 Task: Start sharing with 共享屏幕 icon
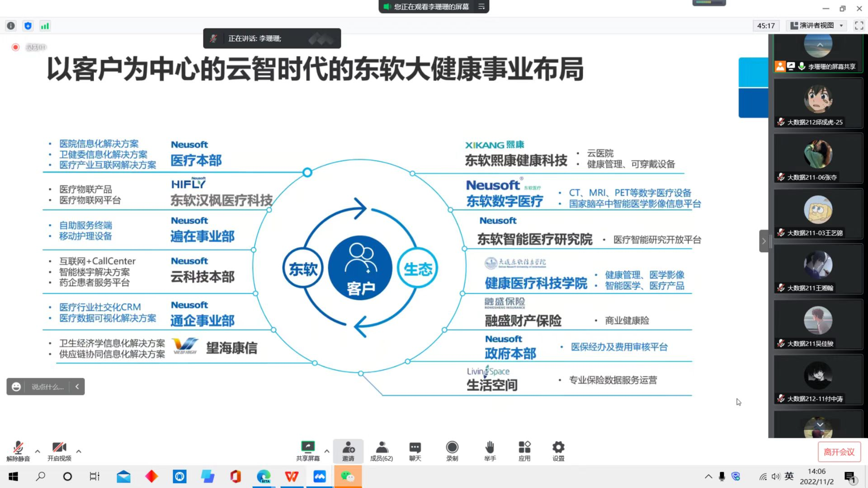click(x=308, y=451)
